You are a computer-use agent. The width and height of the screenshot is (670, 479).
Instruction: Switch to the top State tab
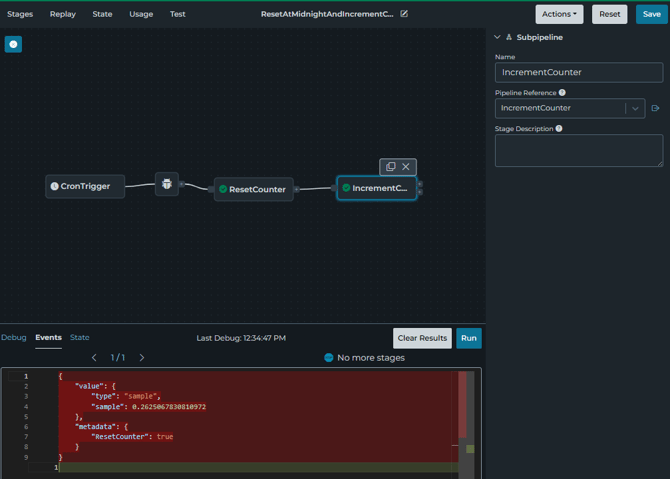point(103,14)
